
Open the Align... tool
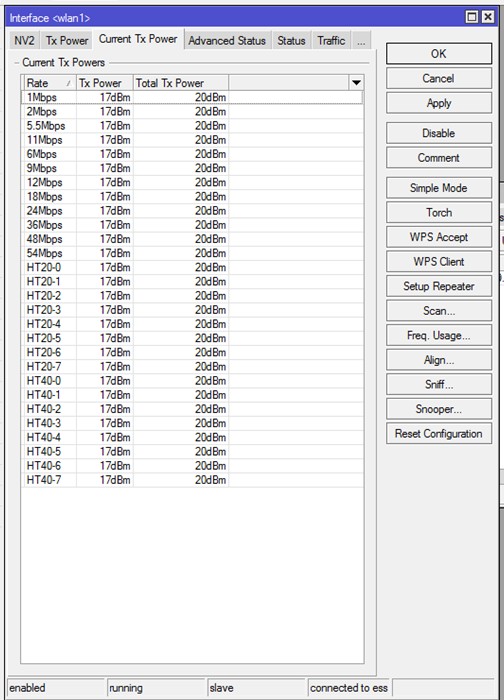[x=439, y=360]
